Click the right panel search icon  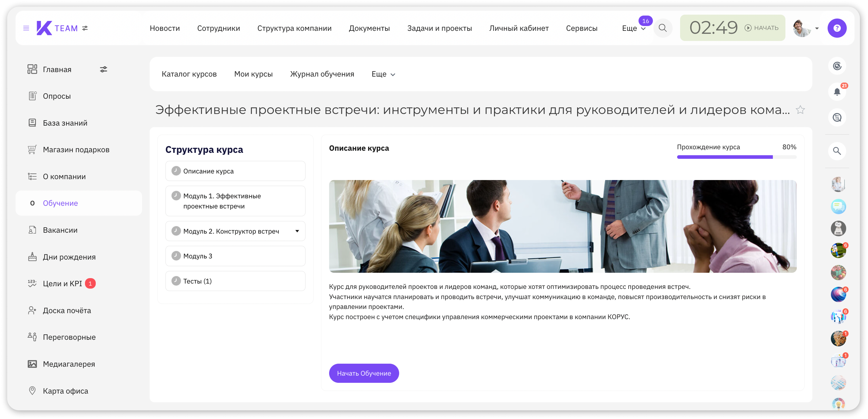[x=837, y=151]
